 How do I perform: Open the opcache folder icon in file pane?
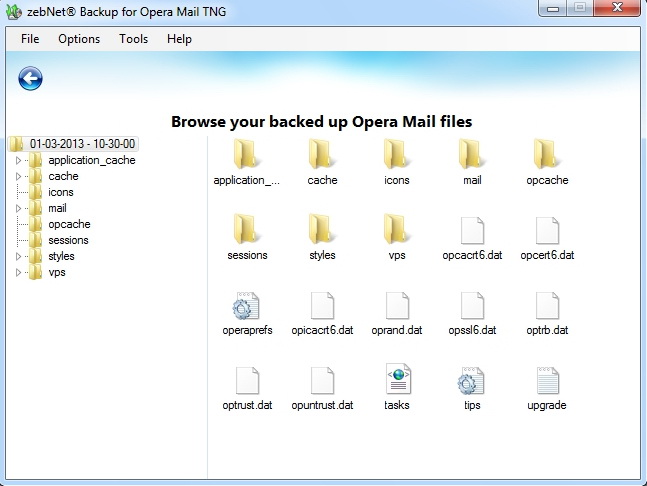(547, 154)
